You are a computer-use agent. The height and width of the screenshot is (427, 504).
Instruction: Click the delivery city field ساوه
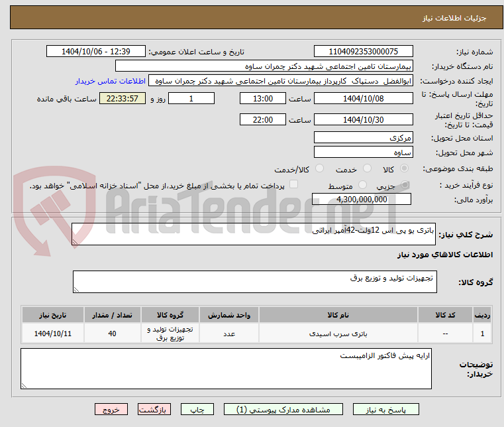[x=363, y=152]
